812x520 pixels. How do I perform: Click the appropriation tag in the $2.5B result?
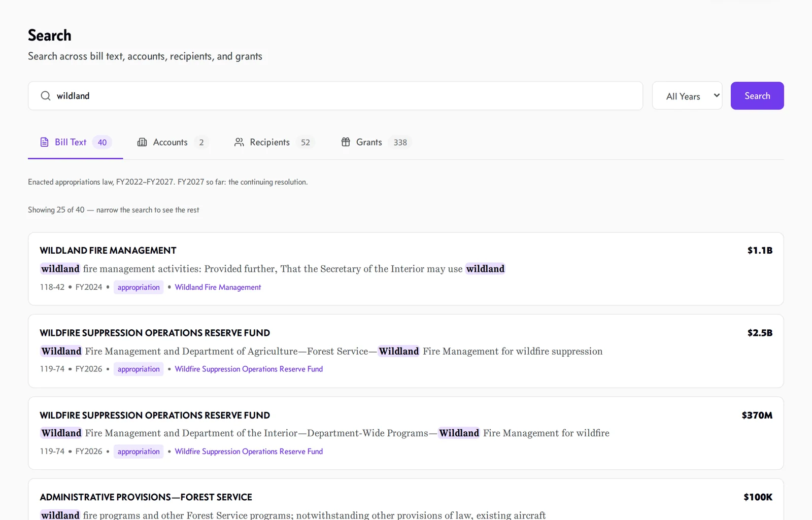[x=139, y=369]
